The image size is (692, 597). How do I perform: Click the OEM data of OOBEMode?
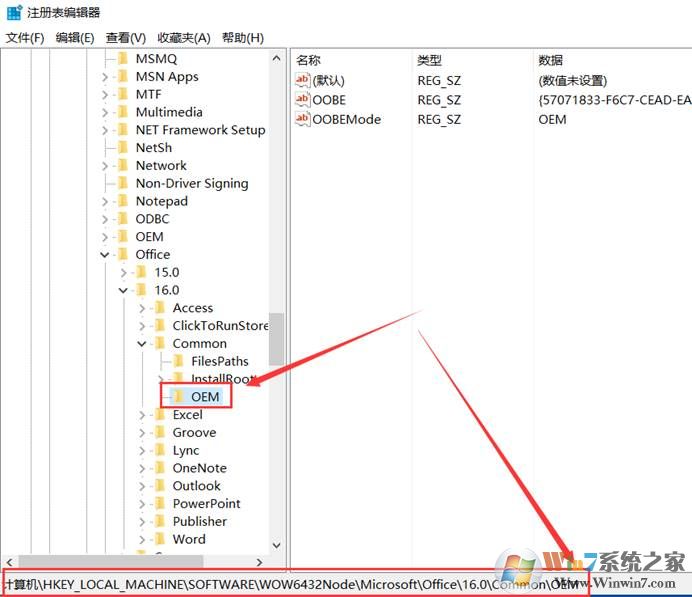pyautogui.click(x=552, y=120)
